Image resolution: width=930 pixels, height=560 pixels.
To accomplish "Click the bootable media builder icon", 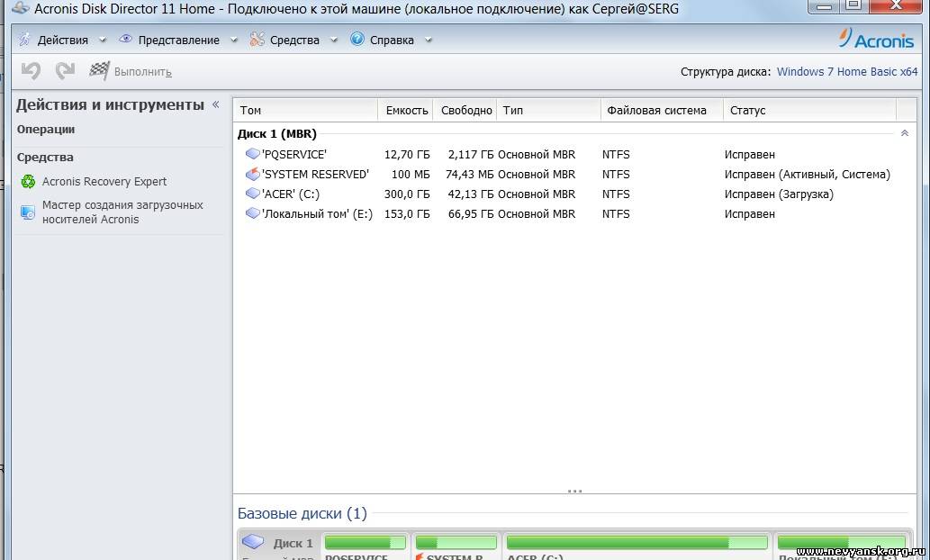I will [x=28, y=212].
